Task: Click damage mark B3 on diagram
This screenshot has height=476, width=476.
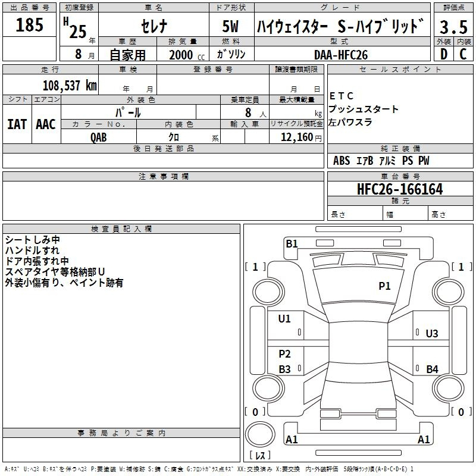Action: click(284, 369)
